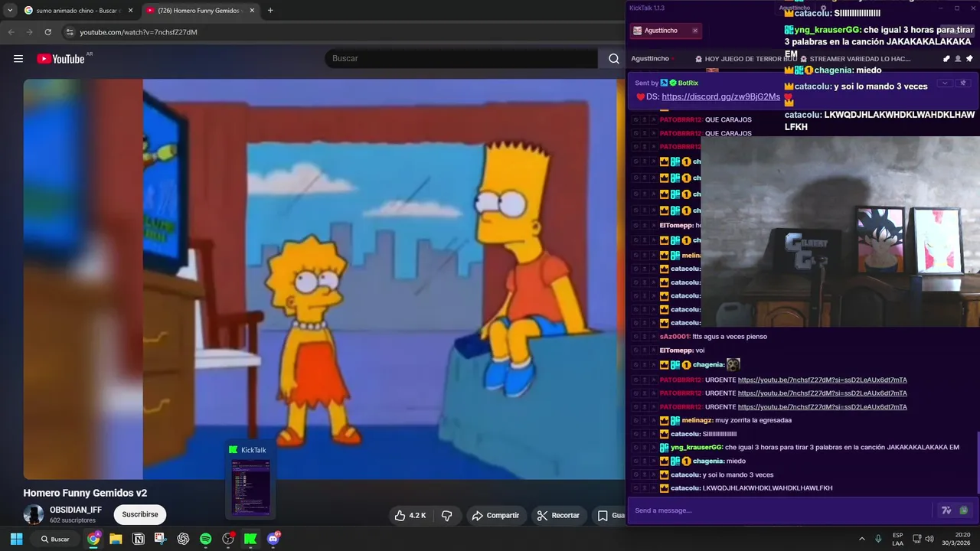Dislike the Homero video
Image resolution: width=980 pixels, height=551 pixels.
pyautogui.click(x=447, y=516)
